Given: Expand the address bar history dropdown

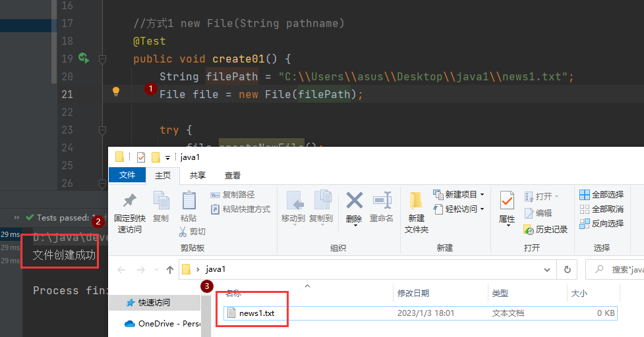Looking at the screenshot, I should (x=547, y=269).
